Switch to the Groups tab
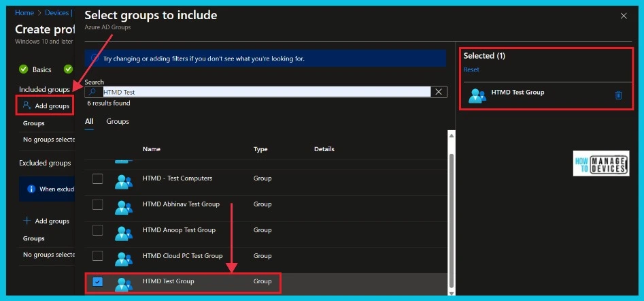644x301 pixels. point(118,121)
